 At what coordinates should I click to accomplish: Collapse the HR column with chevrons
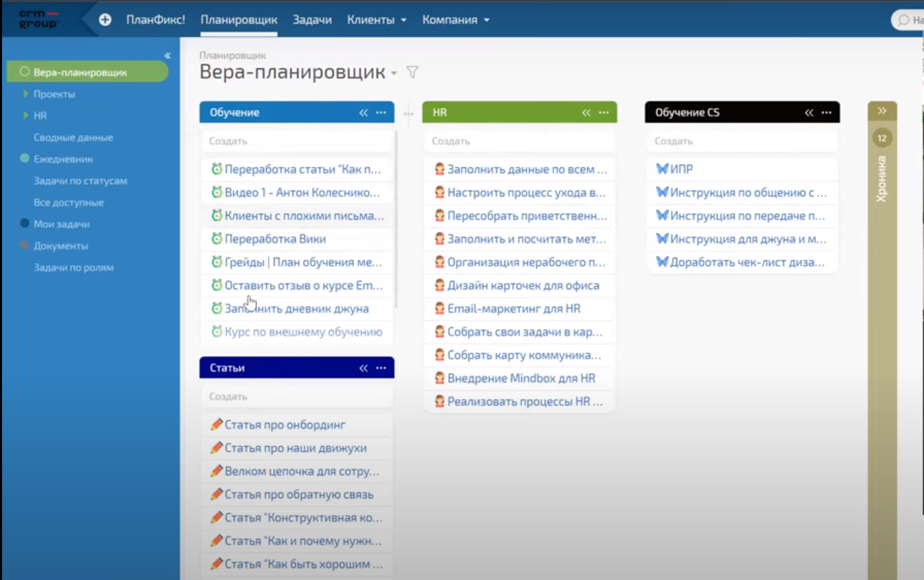[x=586, y=113]
